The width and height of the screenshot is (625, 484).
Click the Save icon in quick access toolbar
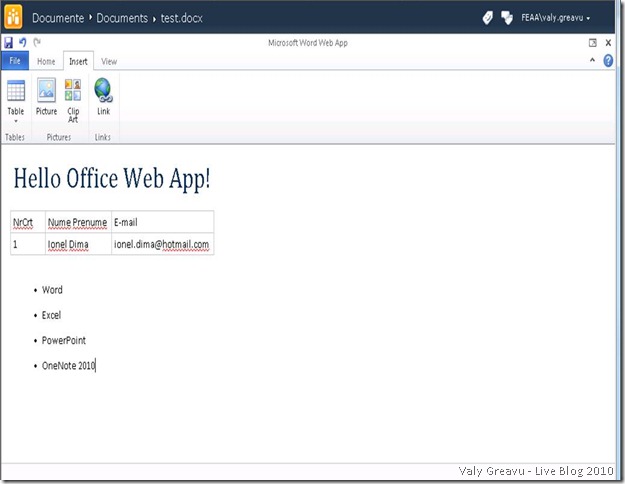click(8, 43)
